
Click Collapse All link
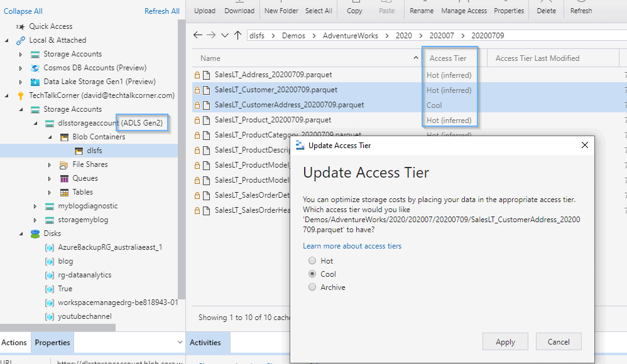pyautogui.click(x=23, y=11)
